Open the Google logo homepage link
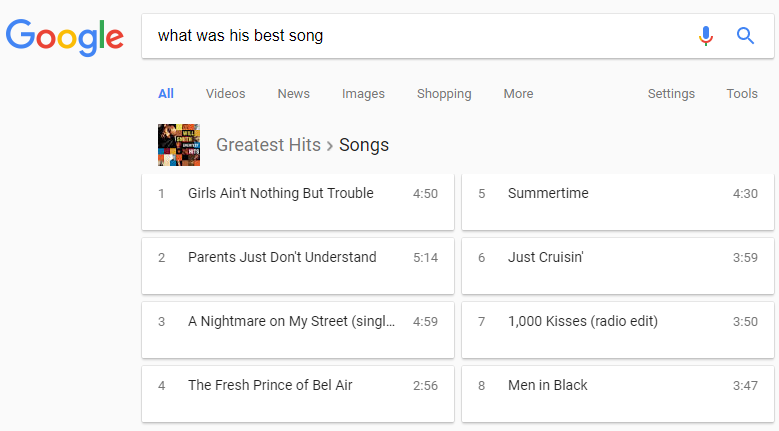779x431 pixels. tap(65, 37)
